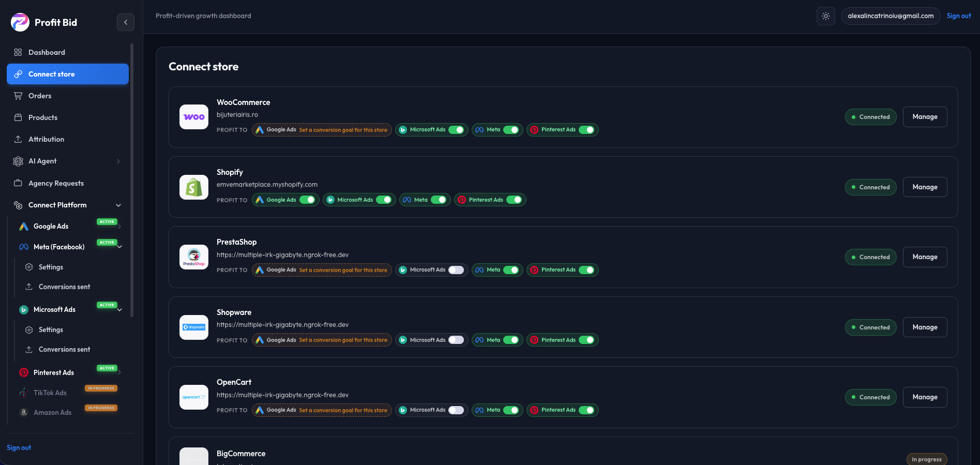Click the Profit Bid logo icon
Image resolution: width=980 pixels, height=465 pixels.
coord(20,22)
